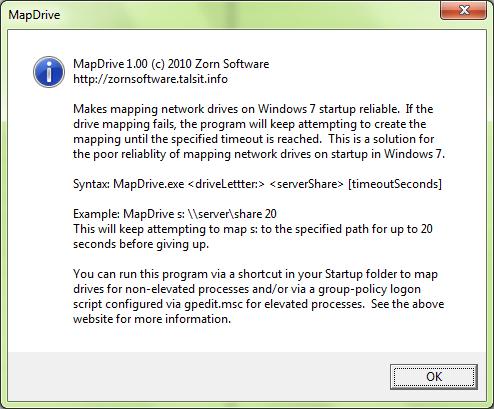494x409 pixels.
Task: Click the MapDrive title bar text
Action: pos(34,15)
